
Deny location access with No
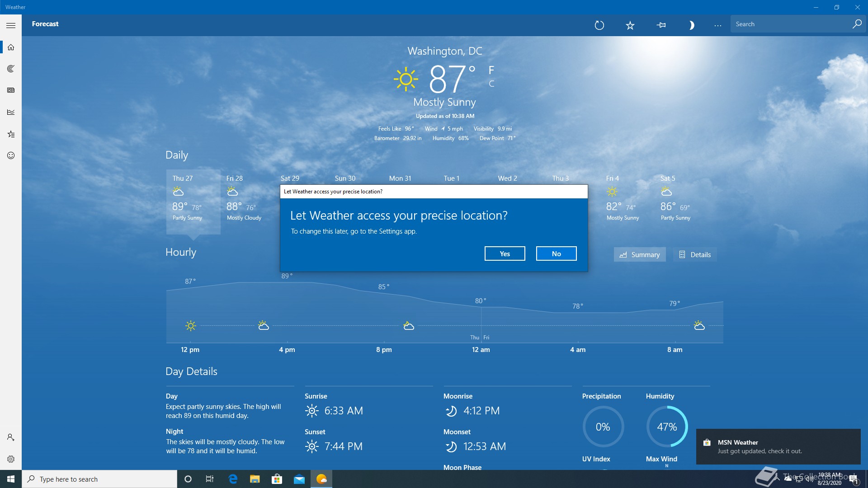pos(556,253)
